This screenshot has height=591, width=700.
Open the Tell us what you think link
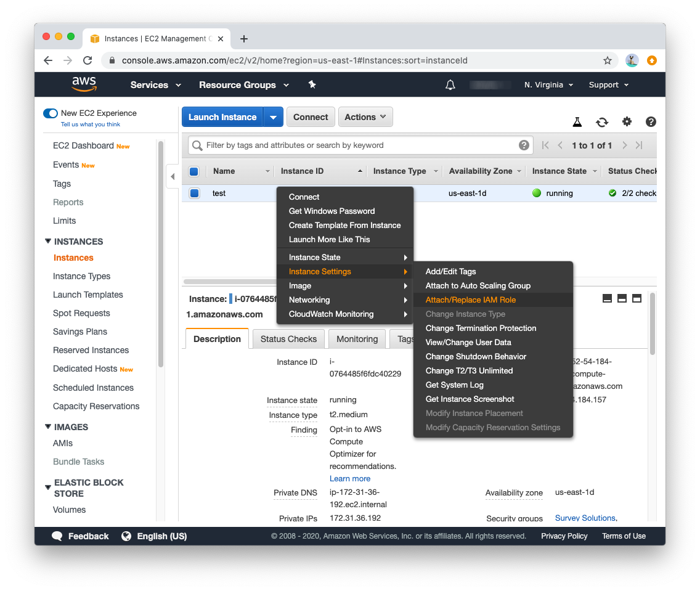click(x=90, y=124)
